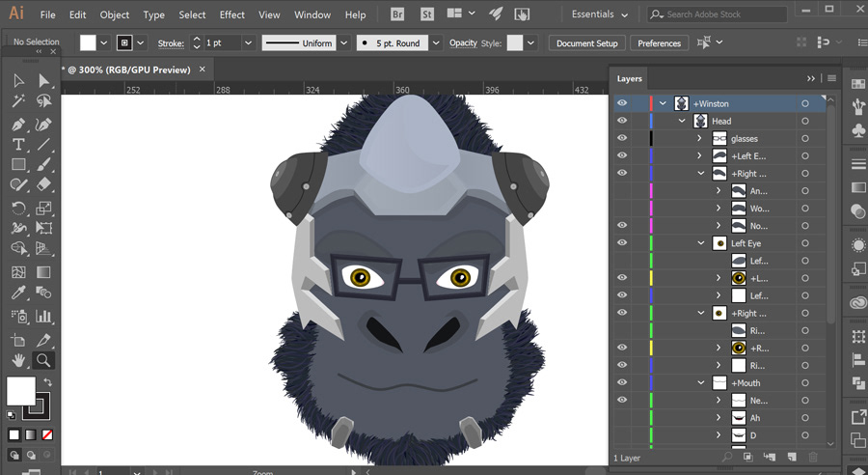Viewport: 868px width, 475px height.
Task: Collapse the Left Eye group
Action: [x=701, y=243]
